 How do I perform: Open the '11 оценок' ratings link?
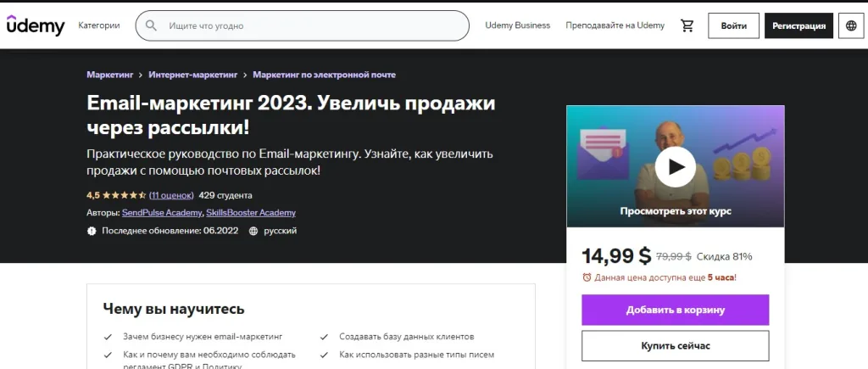tap(171, 195)
